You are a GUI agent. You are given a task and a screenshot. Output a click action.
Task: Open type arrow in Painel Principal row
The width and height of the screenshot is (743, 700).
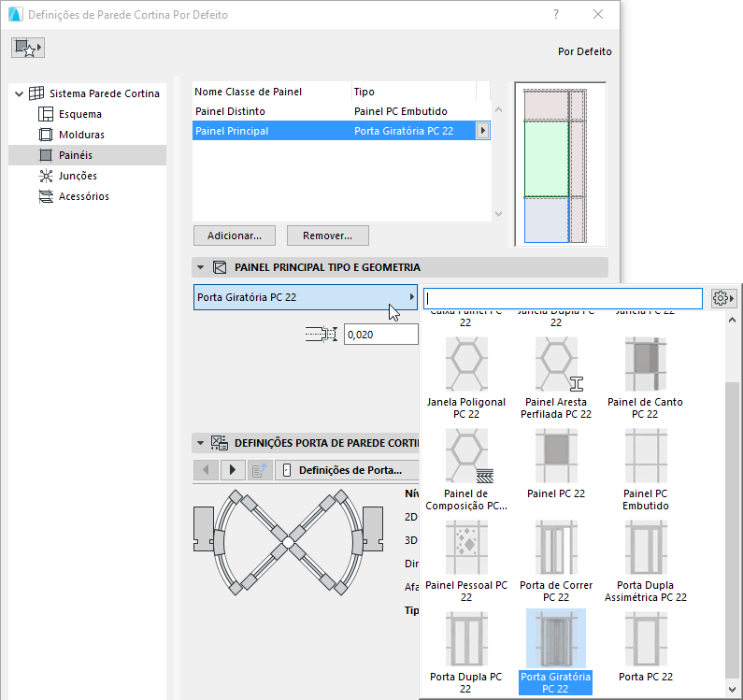(482, 131)
